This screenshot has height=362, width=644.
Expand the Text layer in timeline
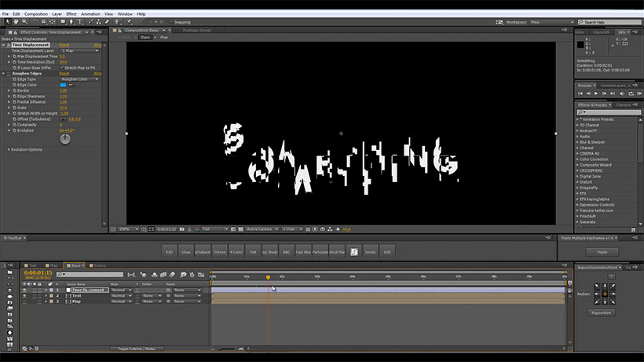pos(46,295)
